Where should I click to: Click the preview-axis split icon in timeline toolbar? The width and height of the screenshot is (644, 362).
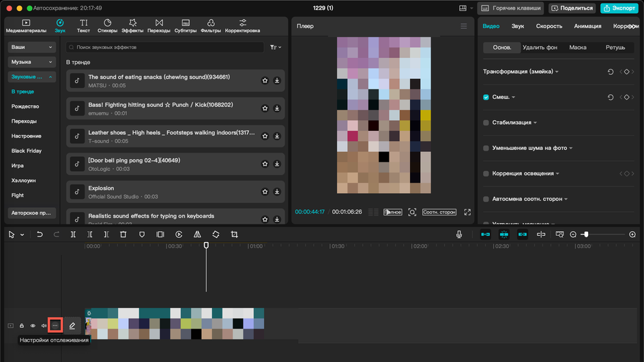pyautogui.click(x=541, y=235)
